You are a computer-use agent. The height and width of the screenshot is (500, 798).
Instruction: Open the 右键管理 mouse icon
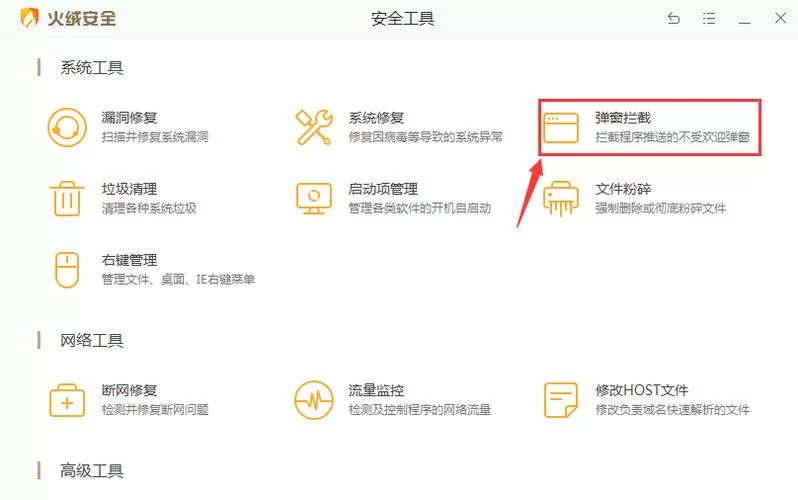tap(67, 270)
